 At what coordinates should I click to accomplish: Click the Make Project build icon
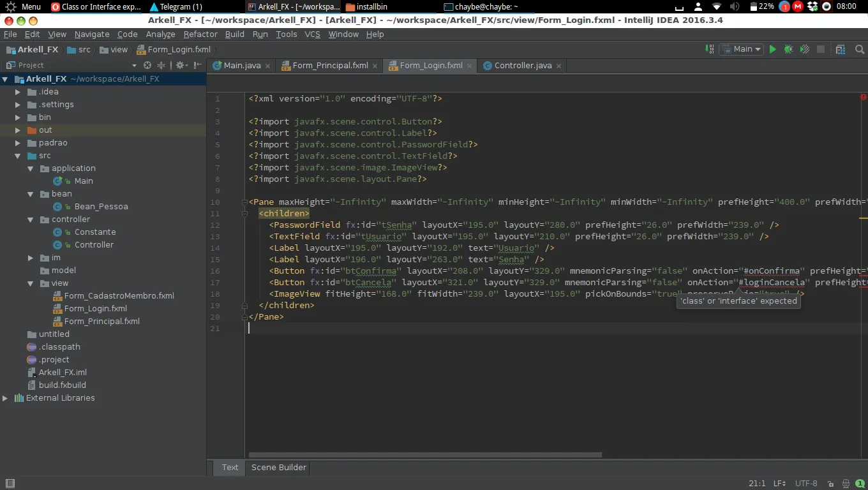[x=709, y=49]
